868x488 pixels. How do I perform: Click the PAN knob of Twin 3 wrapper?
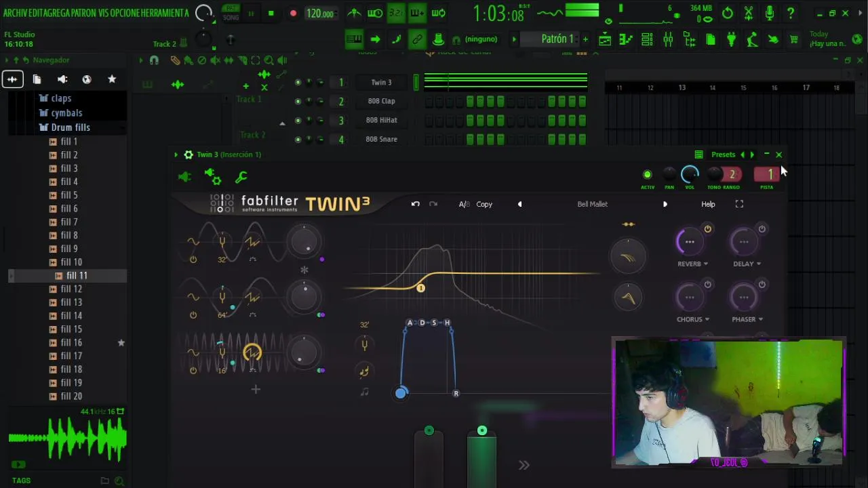coord(669,174)
